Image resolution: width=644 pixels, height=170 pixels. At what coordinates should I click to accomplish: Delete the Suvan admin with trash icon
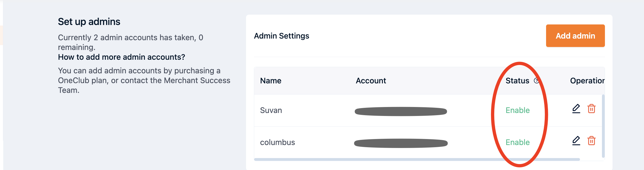tap(591, 109)
